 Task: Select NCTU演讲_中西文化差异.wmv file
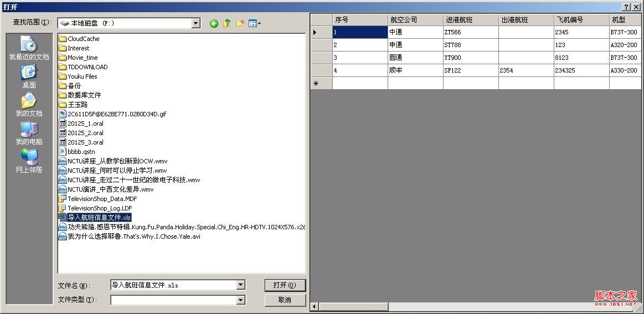[x=106, y=189]
